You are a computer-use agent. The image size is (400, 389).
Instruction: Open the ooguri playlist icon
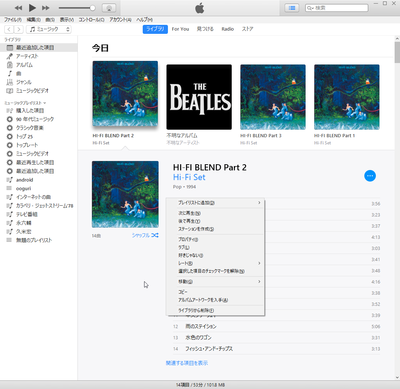[x=10, y=189]
